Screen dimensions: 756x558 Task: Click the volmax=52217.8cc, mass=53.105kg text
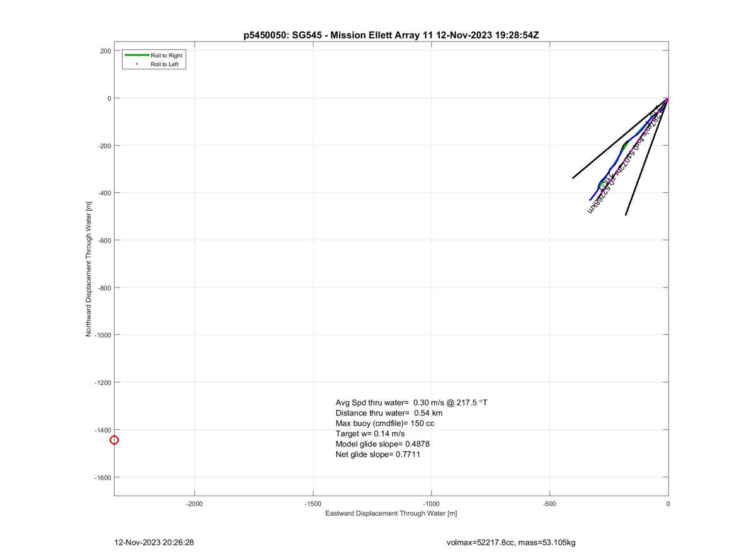pyautogui.click(x=511, y=542)
